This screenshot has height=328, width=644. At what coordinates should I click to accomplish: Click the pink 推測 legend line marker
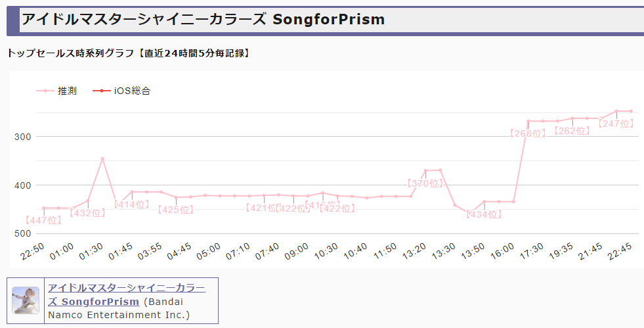pyautogui.click(x=45, y=91)
